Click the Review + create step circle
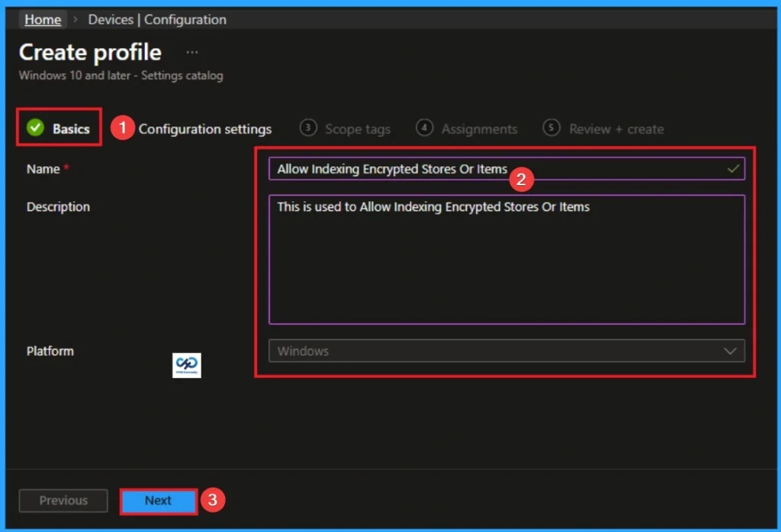 click(551, 128)
